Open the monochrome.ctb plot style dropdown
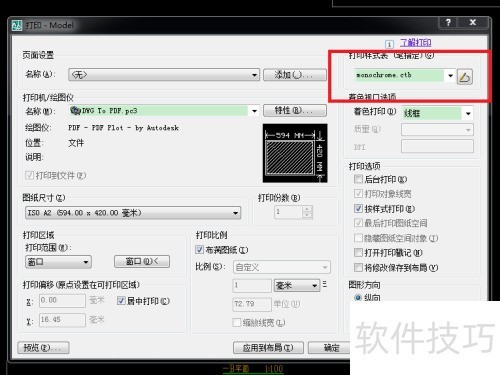 [405, 75]
